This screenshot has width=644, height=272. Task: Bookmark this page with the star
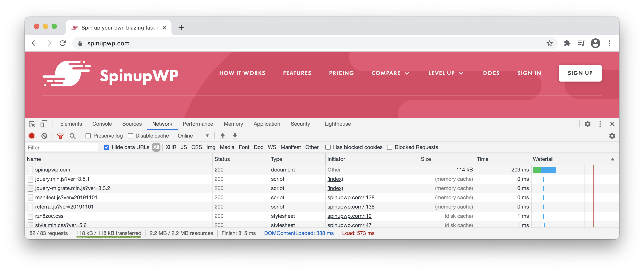549,43
